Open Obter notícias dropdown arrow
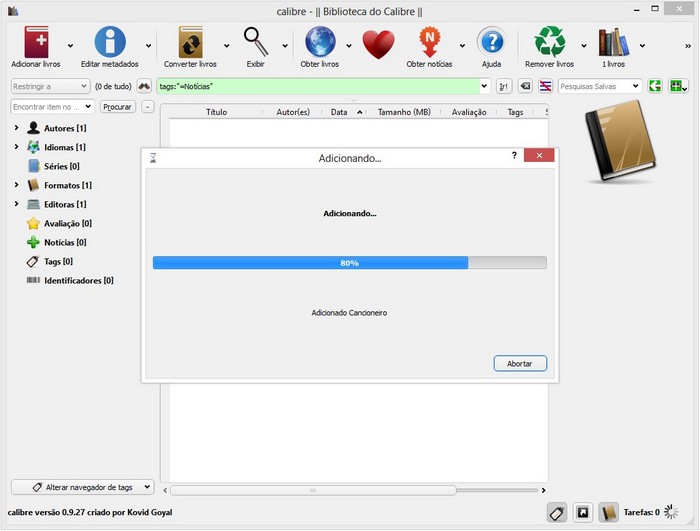The width and height of the screenshot is (700, 531). [x=462, y=46]
